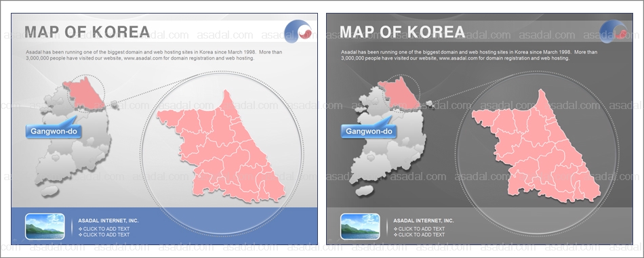This screenshot has width=644, height=258.
Task: Select Jeju island on the left slide map
Action: (x=49, y=191)
